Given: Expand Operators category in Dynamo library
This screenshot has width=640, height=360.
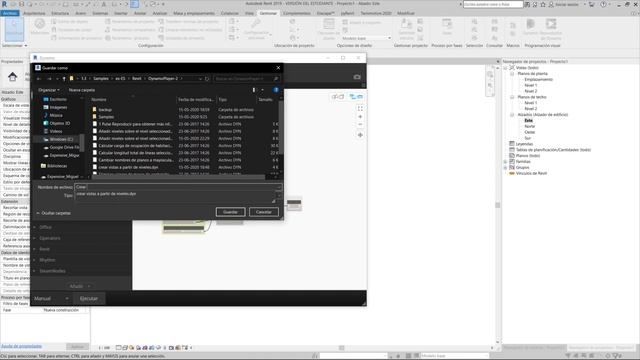Looking at the screenshot, I should click(x=50, y=238).
